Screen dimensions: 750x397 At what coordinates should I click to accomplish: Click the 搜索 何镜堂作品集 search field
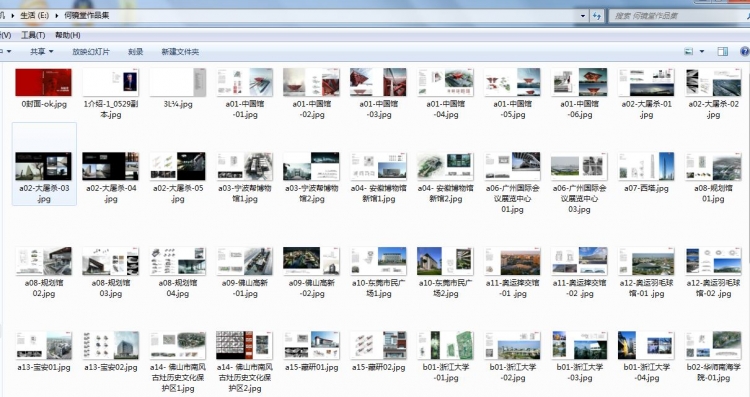coord(677,16)
